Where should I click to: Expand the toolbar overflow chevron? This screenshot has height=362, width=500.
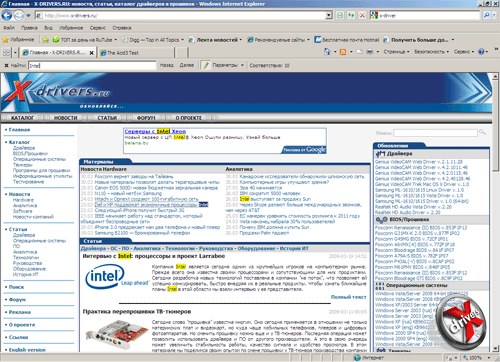pos(496,49)
